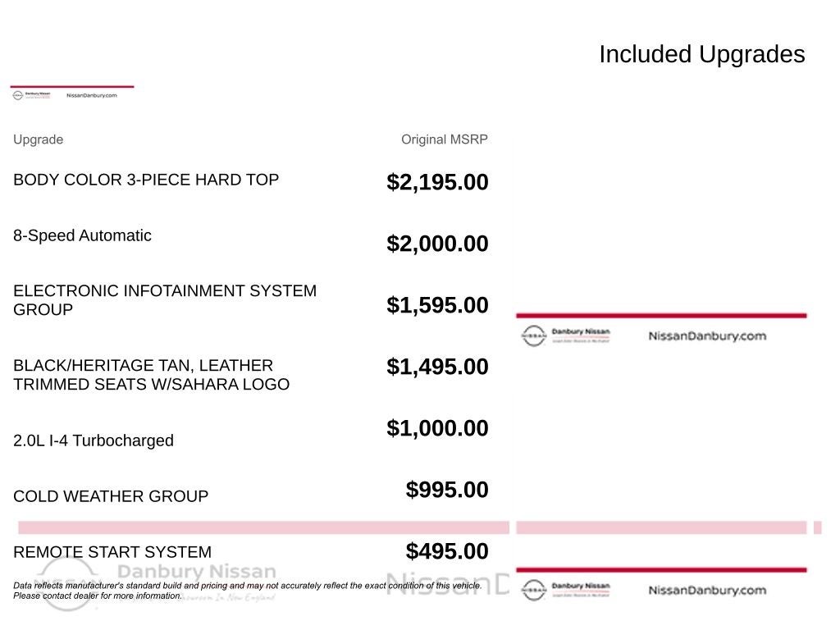
Task: Click the pink divider bar above Remote Start
Action: click(263, 527)
